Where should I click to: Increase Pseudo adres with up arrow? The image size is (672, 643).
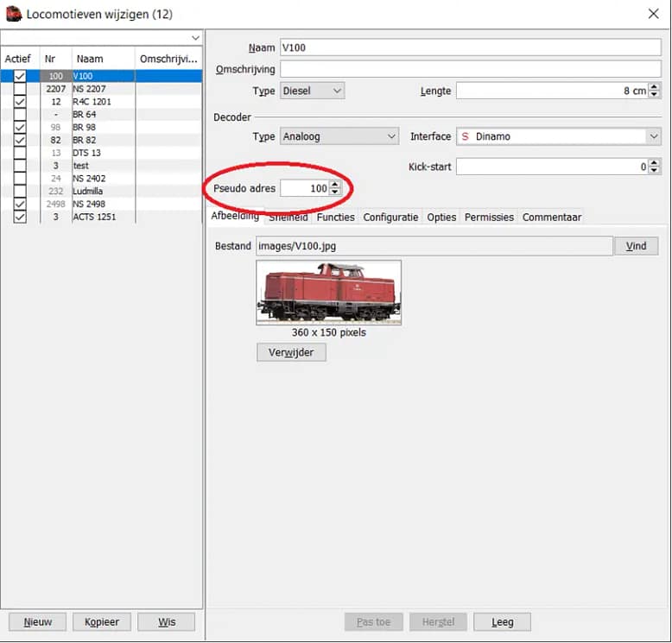pyautogui.click(x=335, y=184)
